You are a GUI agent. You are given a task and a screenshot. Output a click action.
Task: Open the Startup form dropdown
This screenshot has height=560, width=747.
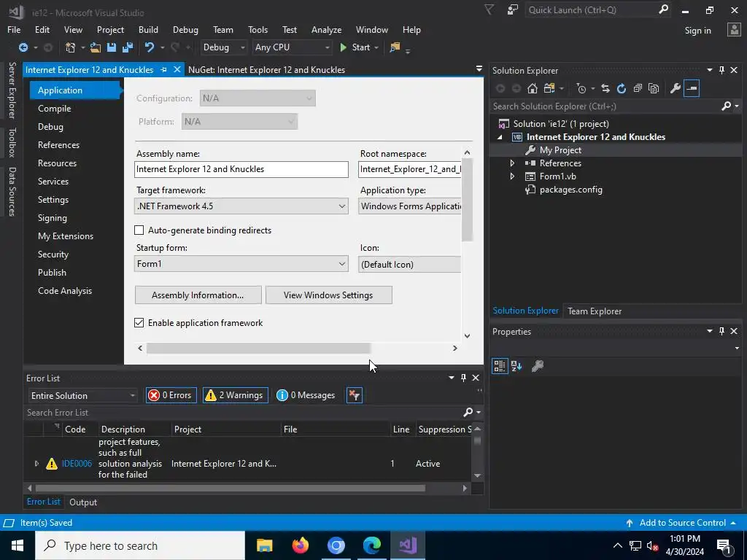(x=241, y=264)
